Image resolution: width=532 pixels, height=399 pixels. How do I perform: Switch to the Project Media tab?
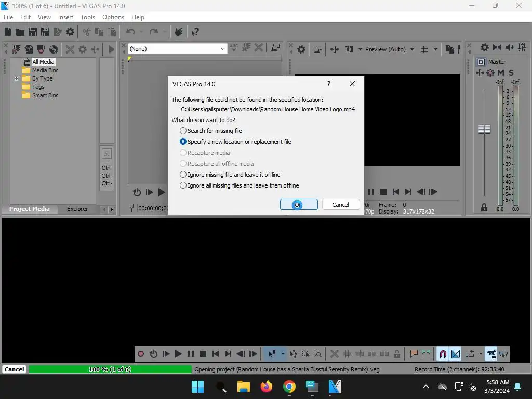pyautogui.click(x=30, y=209)
